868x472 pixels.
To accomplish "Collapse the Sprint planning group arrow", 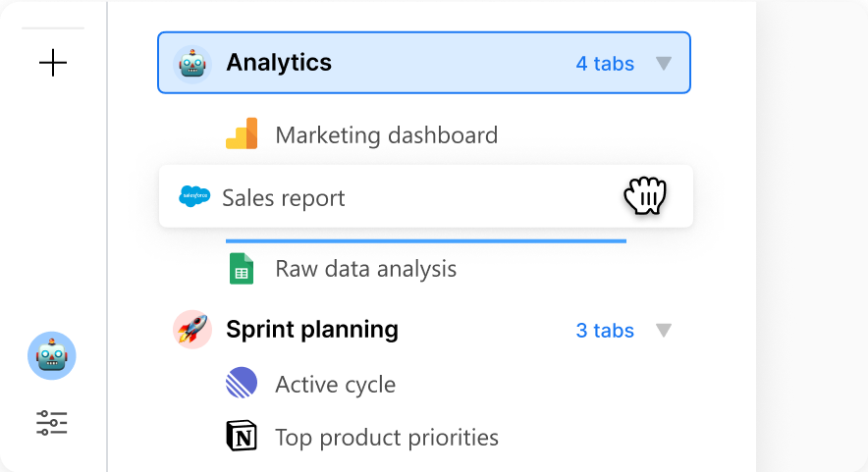I will [664, 331].
